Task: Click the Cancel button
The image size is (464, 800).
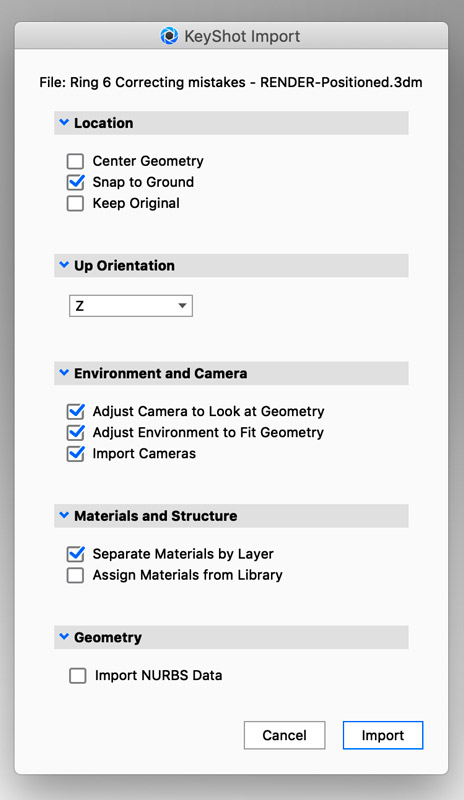Action: click(284, 735)
